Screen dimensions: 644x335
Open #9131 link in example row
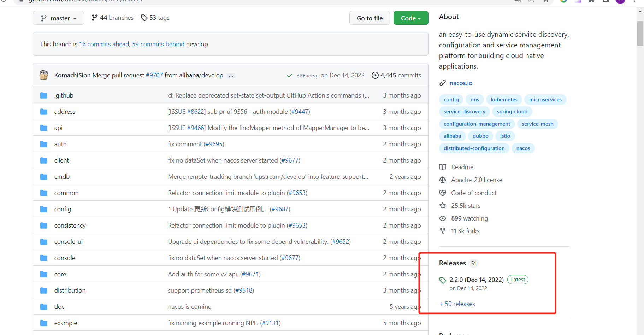271,323
